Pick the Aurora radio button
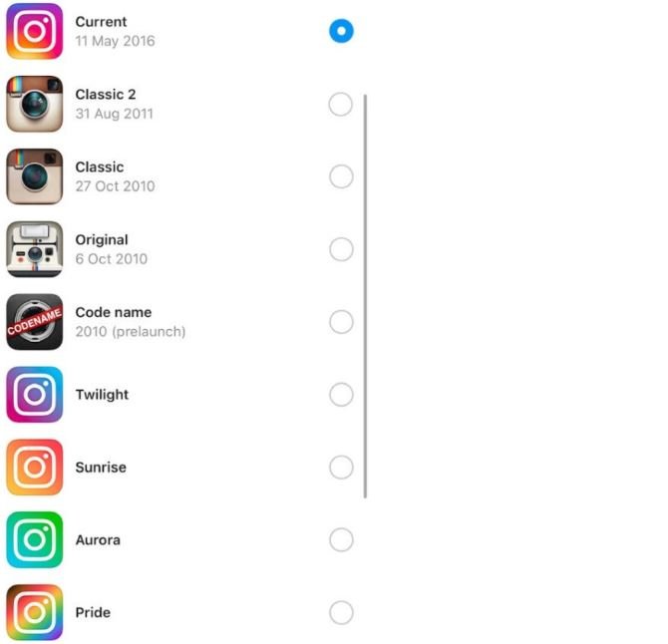 pyautogui.click(x=341, y=540)
